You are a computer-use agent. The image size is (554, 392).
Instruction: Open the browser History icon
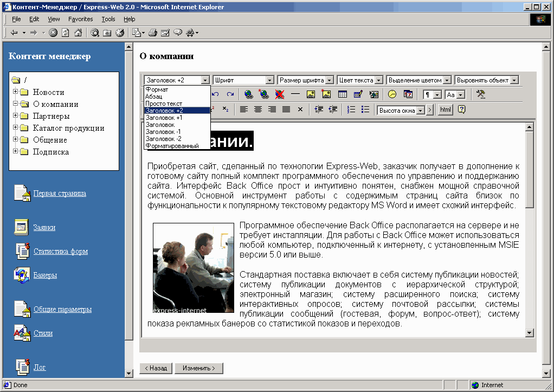tap(120, 33)
